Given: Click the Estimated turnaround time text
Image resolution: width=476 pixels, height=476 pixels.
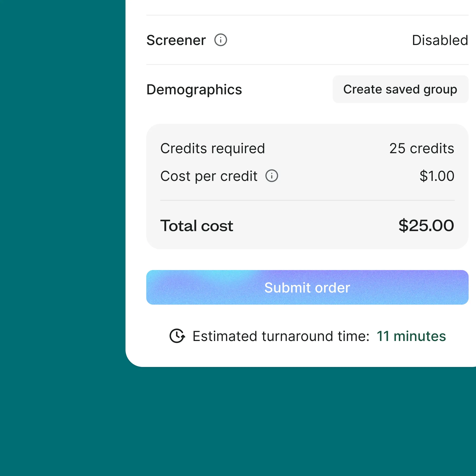Looking at the screenshot, I should tap(281, 336).
